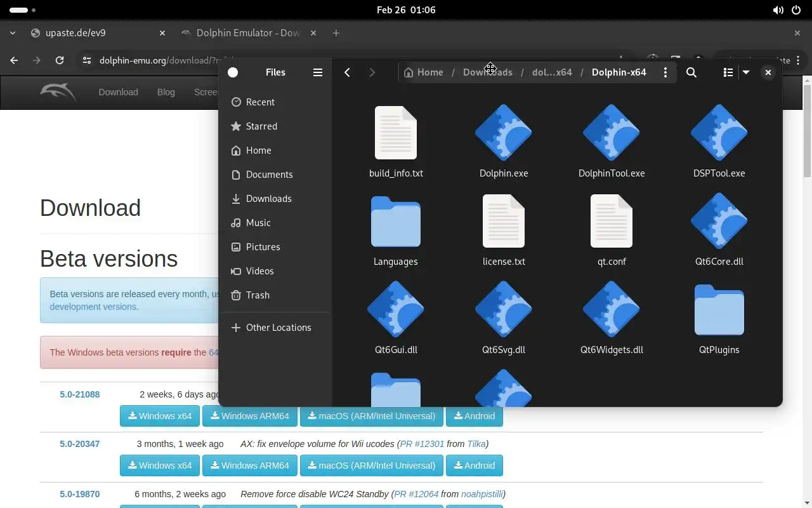Open build_info.txt file icon
812x508 pixels.
click(396, 133)
